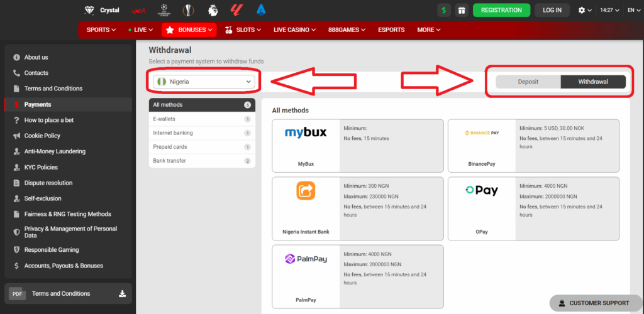Open the Serie A blue logo icon
Image resolution: width=644 pixels, height=314 pixels.
point(261,10)
